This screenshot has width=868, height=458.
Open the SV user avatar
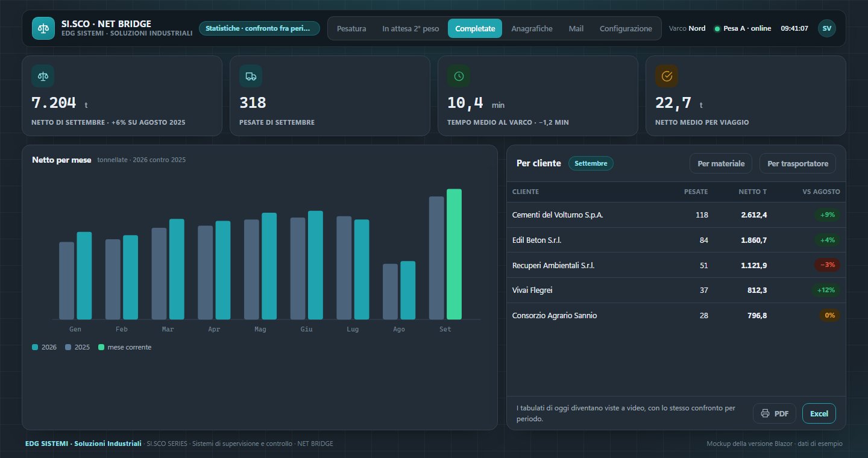coord(827,28)
